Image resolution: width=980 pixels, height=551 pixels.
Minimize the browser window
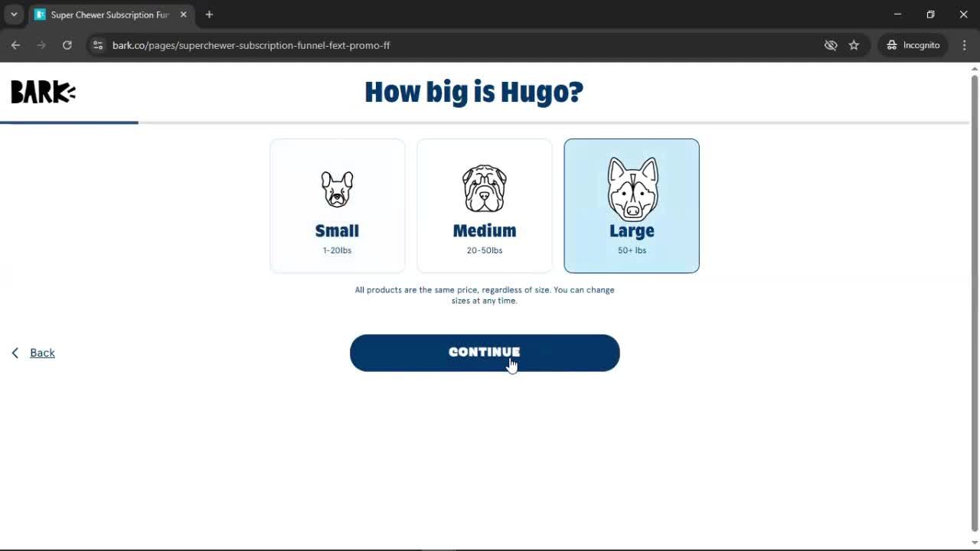point(897,15)
